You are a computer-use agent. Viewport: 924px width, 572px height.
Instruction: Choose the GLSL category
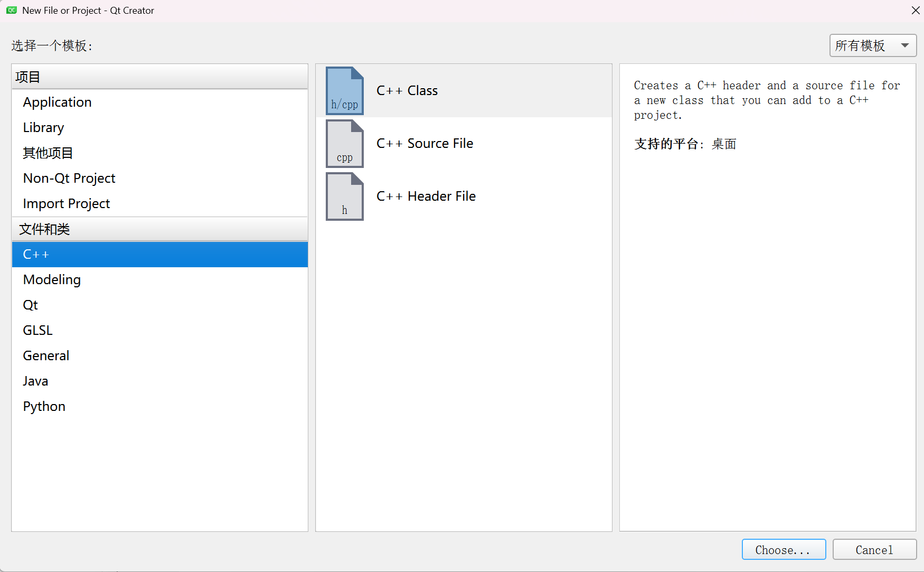(37, 330)
